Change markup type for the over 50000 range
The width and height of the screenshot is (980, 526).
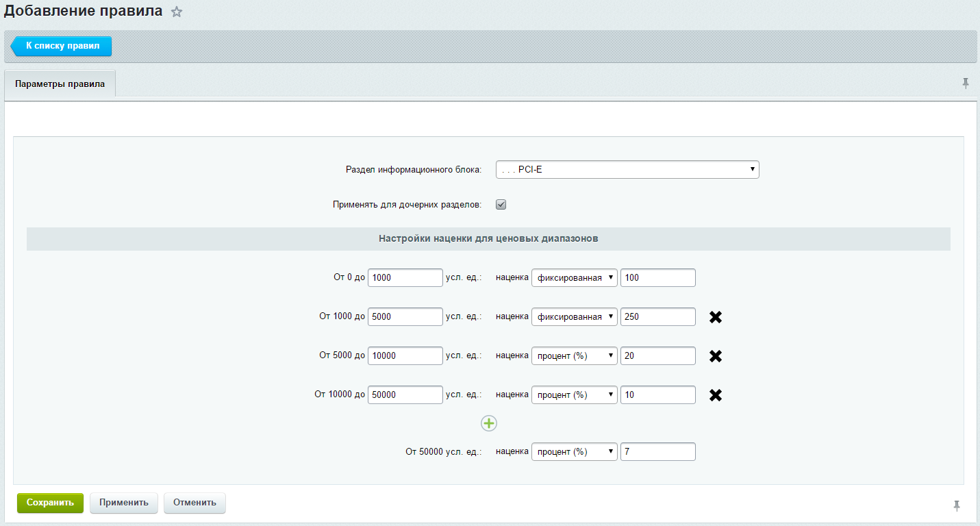(x=574, y=452)
